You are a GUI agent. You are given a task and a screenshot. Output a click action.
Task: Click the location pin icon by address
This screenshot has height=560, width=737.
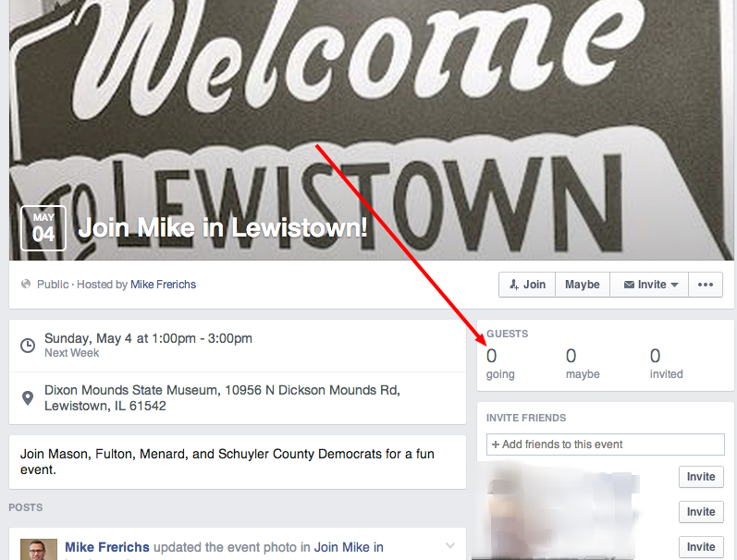[28, 398]
